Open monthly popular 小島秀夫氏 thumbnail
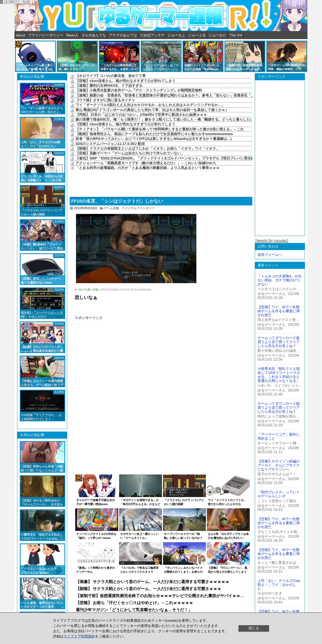This screenshot has width=322, height=644. (x=42, y=525)
